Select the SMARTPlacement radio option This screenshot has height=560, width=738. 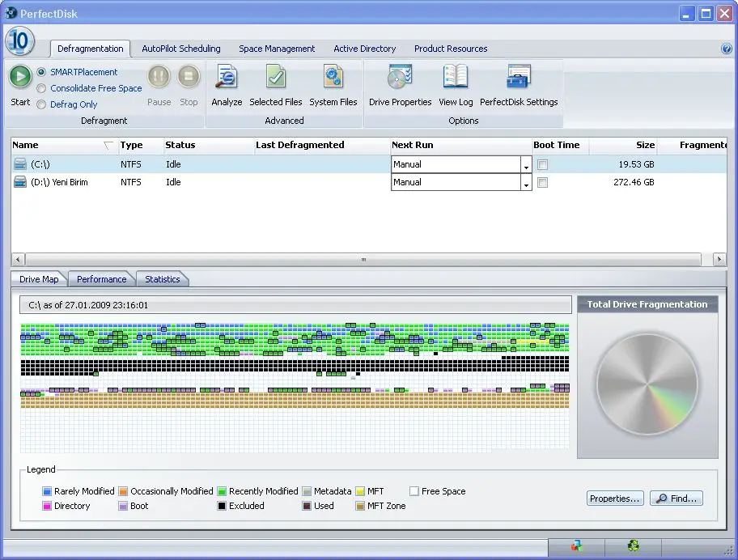[x=41, y=72]
